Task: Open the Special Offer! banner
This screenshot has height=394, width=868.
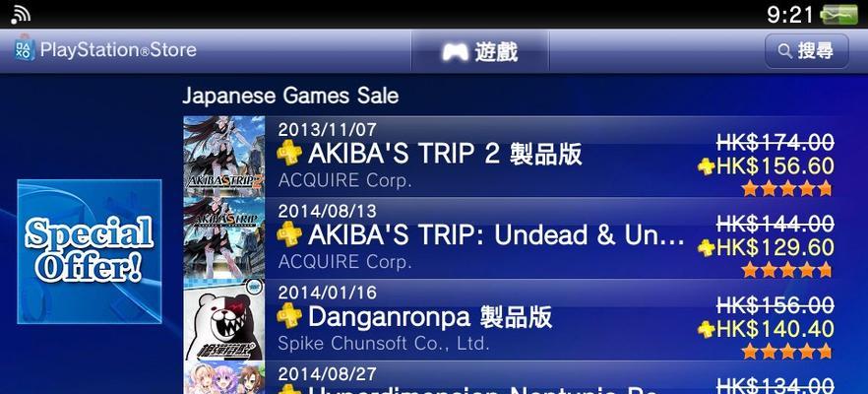Action: pos(90,251)
